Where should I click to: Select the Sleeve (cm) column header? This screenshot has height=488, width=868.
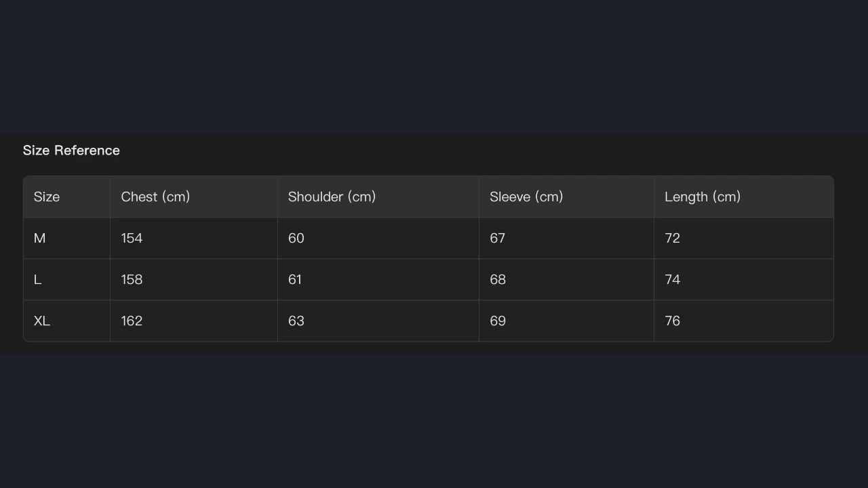(526, 197)
